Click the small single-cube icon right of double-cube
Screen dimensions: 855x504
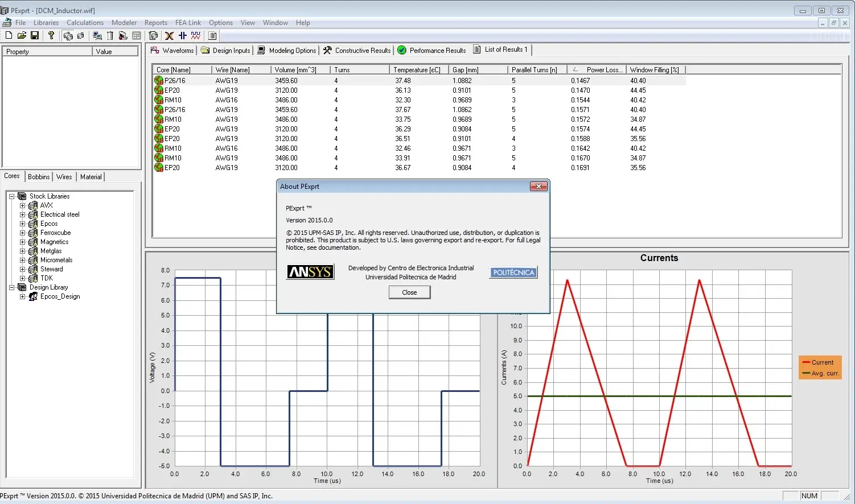pos(81,35)
